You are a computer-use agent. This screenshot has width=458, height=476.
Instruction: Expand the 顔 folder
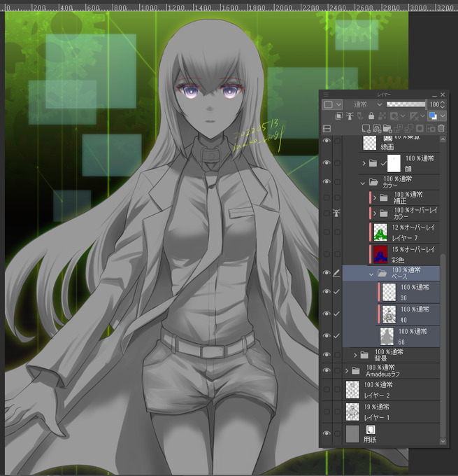pos(364,163)
